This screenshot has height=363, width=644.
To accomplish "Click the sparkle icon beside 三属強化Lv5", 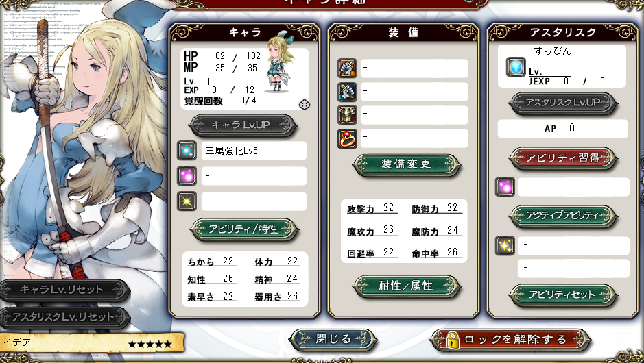I will coord(187,151).
